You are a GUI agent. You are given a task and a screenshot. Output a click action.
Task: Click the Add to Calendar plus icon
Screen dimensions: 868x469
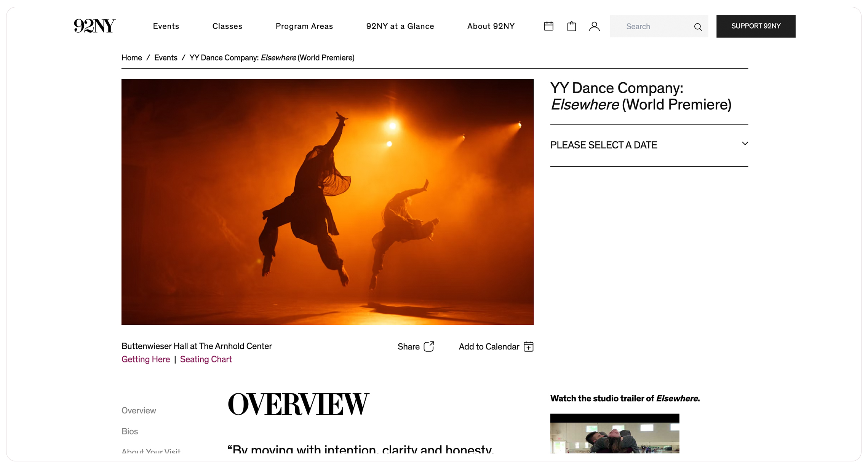529,346
